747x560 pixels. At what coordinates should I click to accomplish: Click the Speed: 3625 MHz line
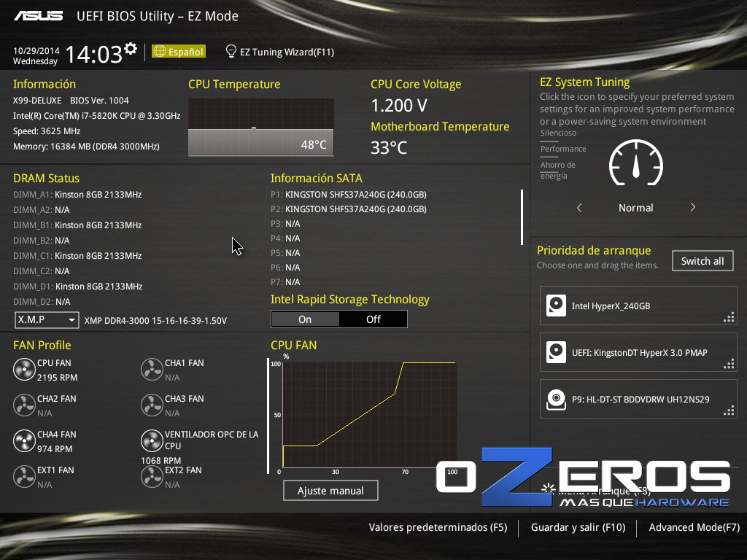[x=47, y=131]
